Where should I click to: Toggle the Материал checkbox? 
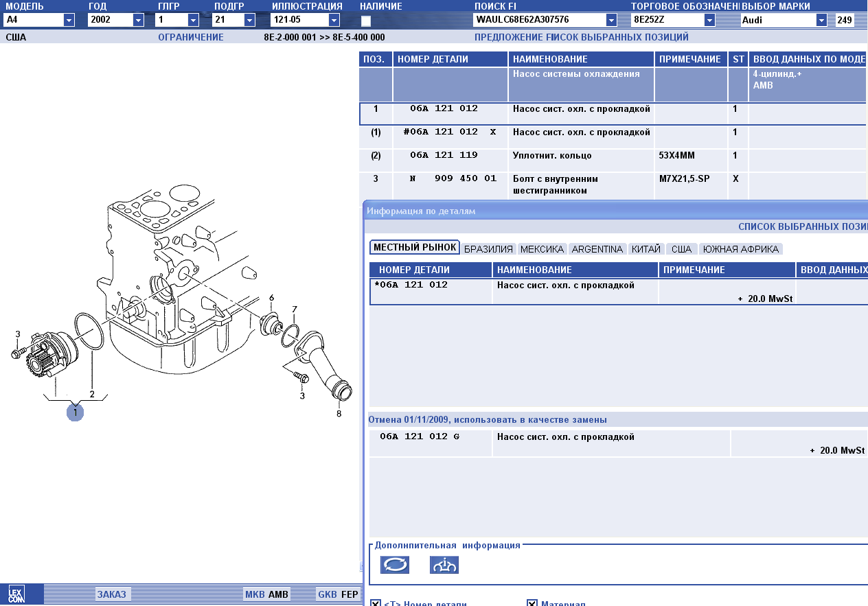532,603
